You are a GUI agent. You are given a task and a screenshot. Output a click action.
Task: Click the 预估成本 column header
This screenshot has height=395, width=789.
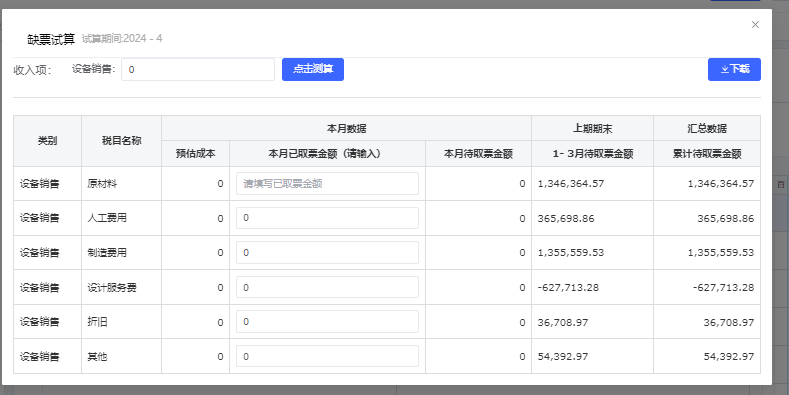pyautogui.click(x=195, y=153)
